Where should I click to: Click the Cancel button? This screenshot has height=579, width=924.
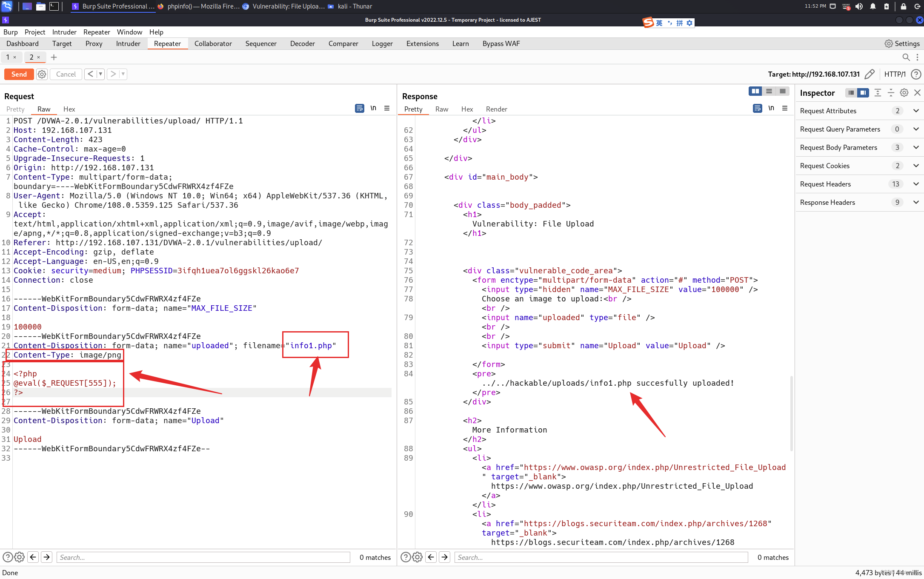pos(66,74)
